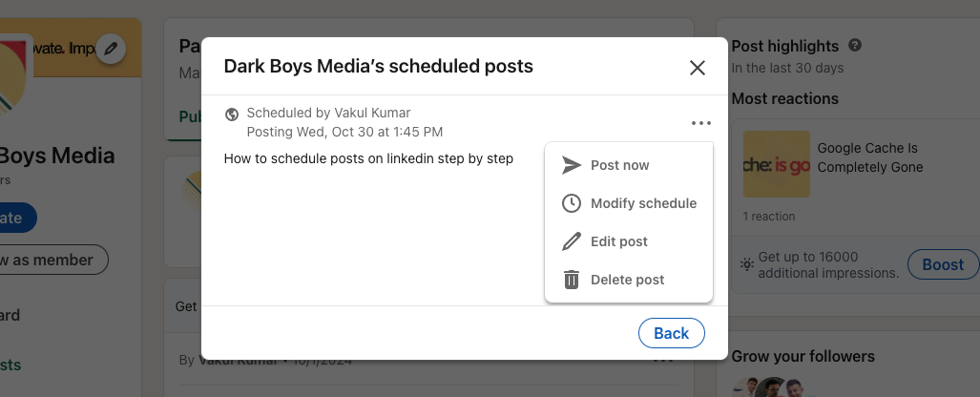Click the globe visibility icon

tap(232, 115)
